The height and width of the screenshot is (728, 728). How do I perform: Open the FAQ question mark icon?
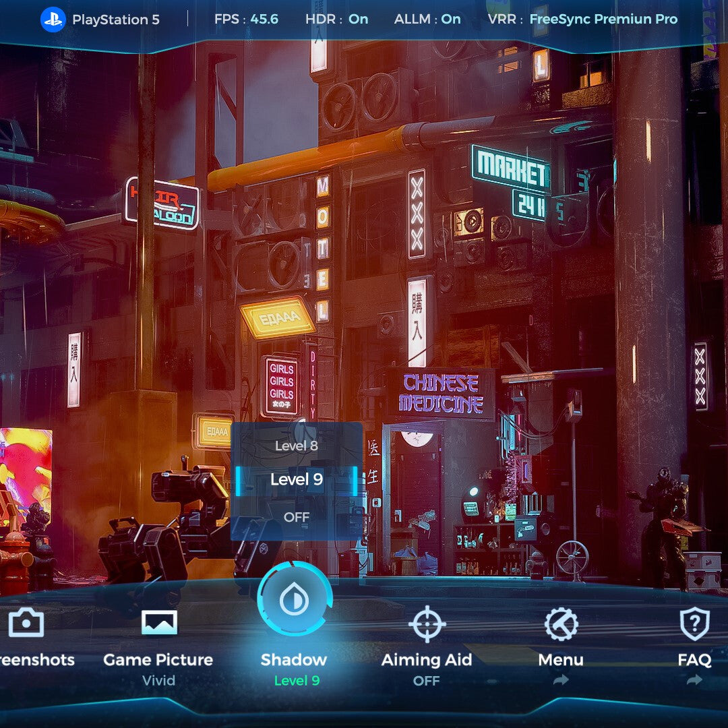pyautogui.click(x=694, y=624)
